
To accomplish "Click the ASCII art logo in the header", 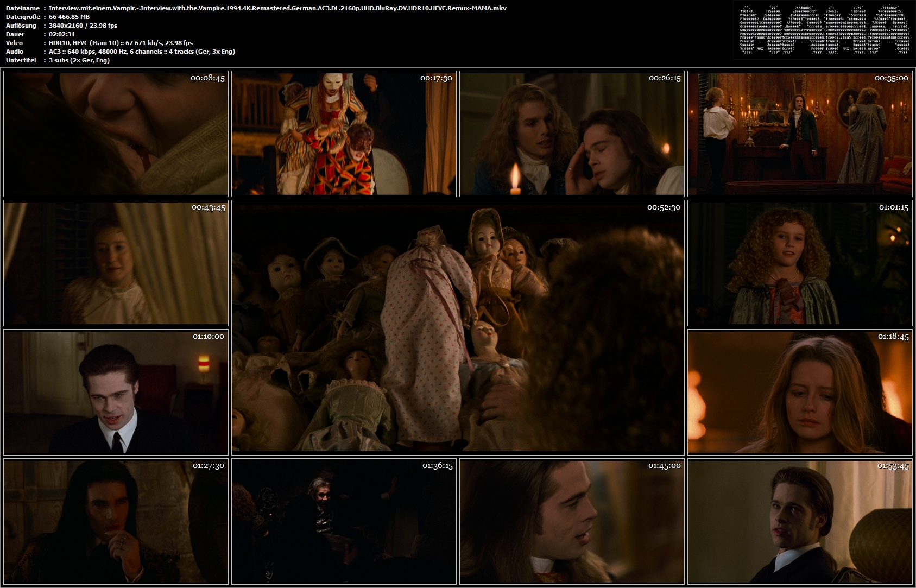I will (x=824, y=30).
